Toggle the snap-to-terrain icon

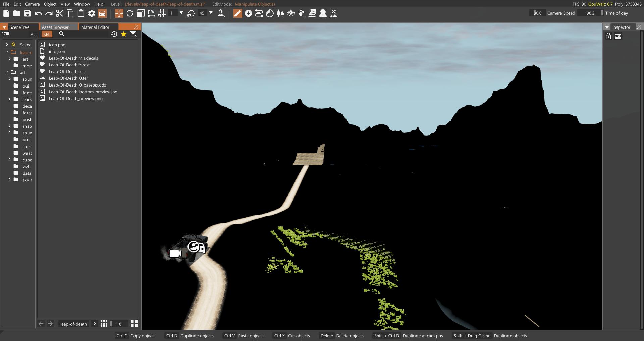point(221,13)
